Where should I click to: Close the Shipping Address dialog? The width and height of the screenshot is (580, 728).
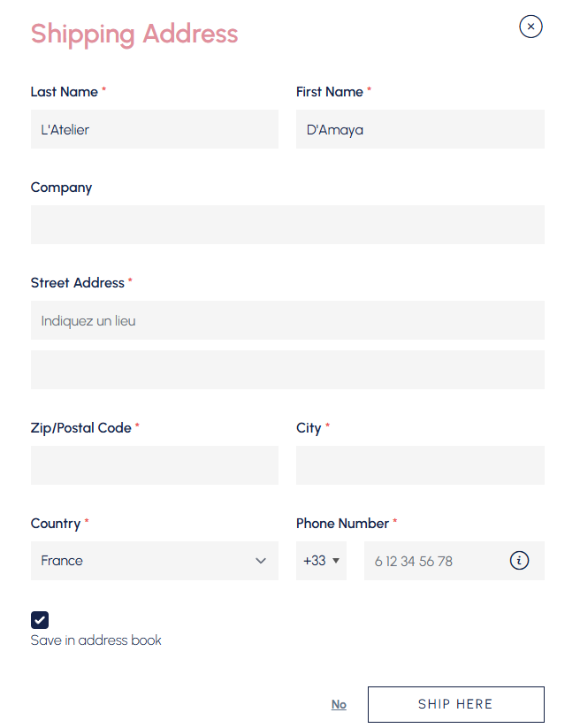(x=530, y=27)
